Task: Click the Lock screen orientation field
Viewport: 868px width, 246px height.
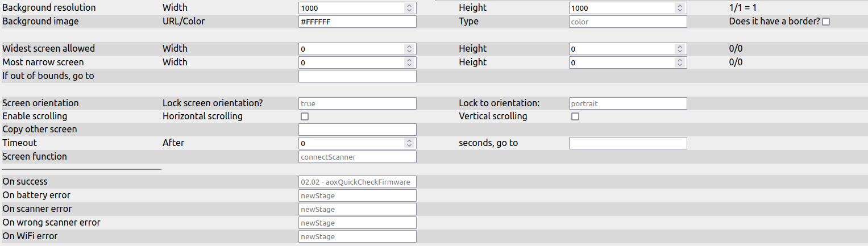Action: point(357,103)
